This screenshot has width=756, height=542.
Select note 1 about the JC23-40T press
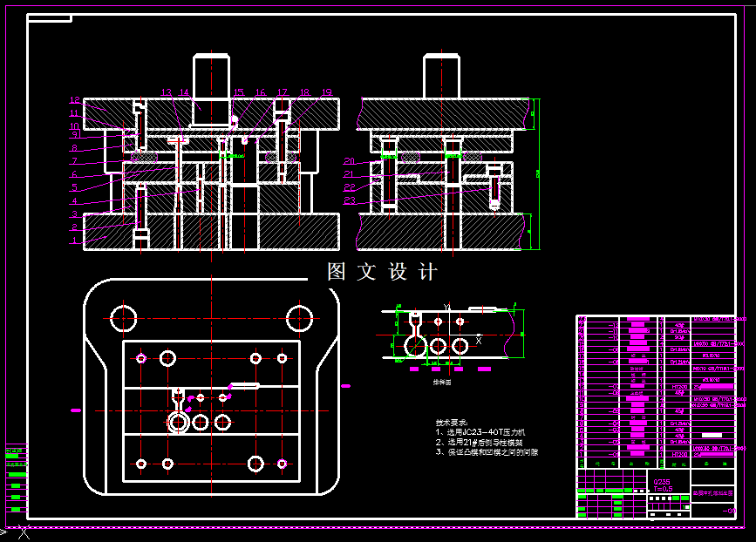480,432
